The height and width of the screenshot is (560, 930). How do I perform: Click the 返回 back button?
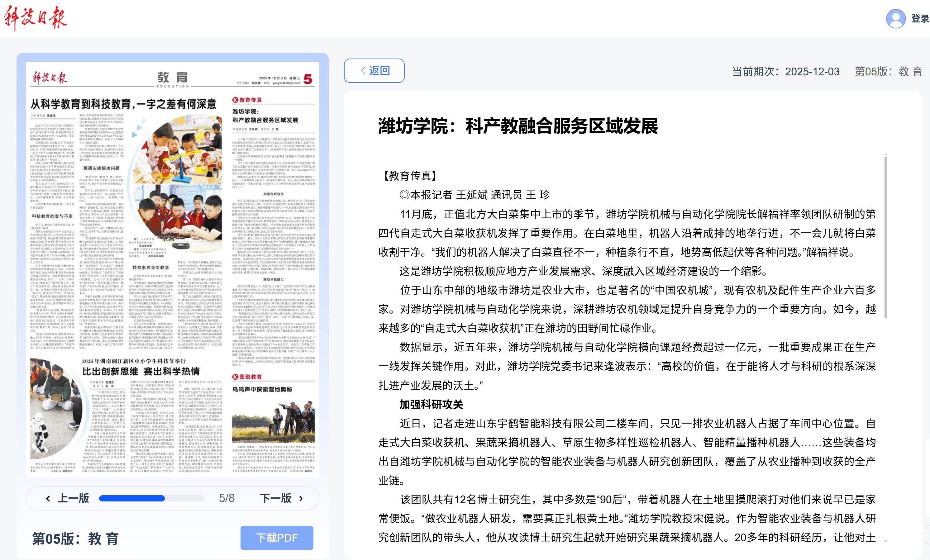[x=374, y=71]
